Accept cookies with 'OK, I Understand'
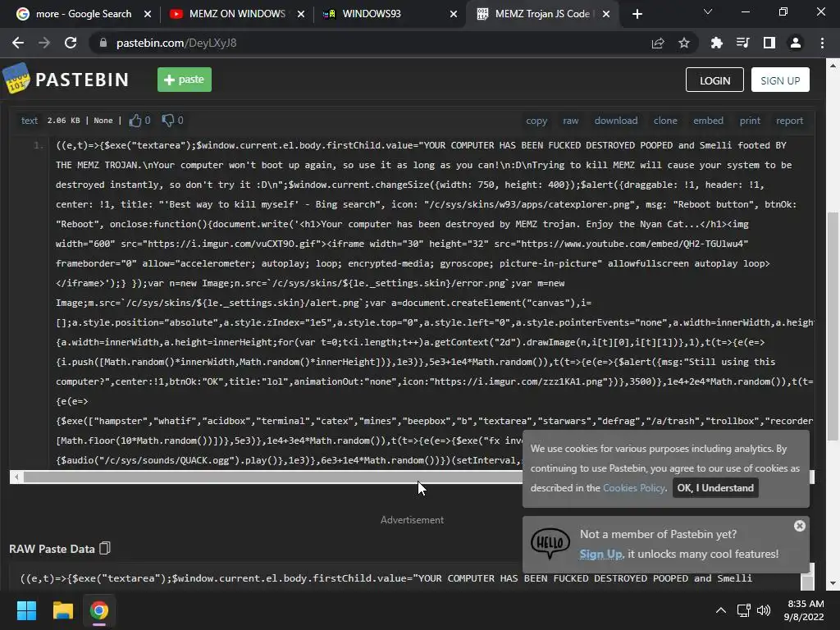This screenshot has width=840, height=630. coord(715,487)
